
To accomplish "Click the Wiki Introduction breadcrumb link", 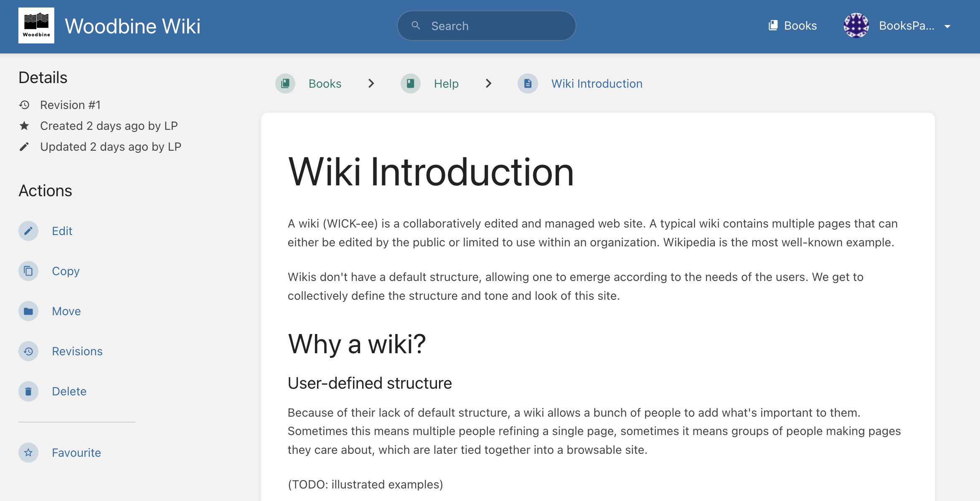I will (597, 83).
